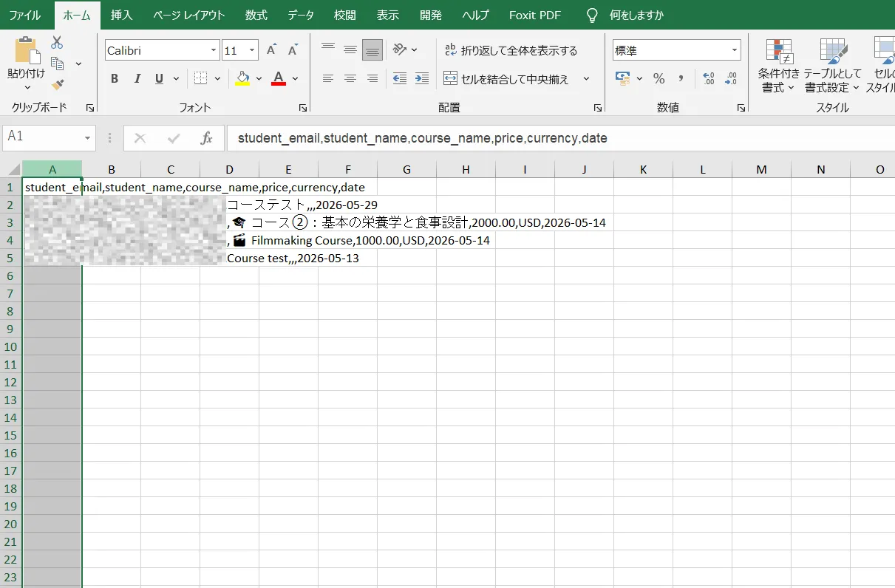Decrease decimal places
The image size is (895, 588).
click(732, 78)
